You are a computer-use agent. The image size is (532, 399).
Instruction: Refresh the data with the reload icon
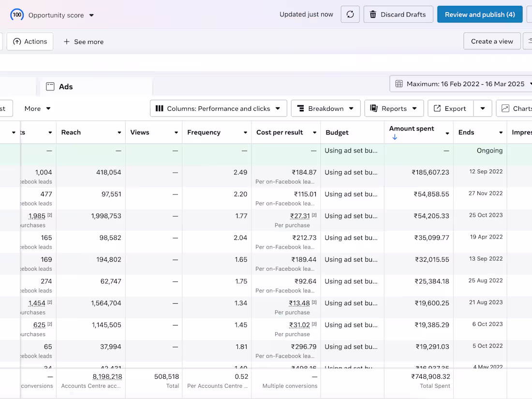coord(350,14)
